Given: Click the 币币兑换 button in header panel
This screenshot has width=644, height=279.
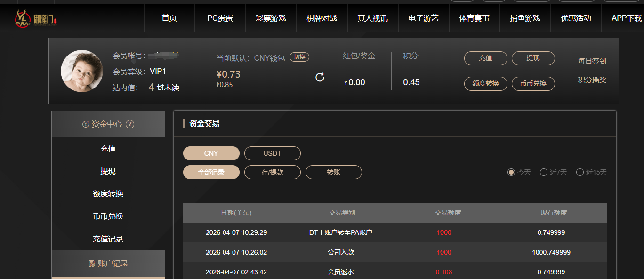Looking at the screenshot, I should pyautogui.click(x=533, y=83).
